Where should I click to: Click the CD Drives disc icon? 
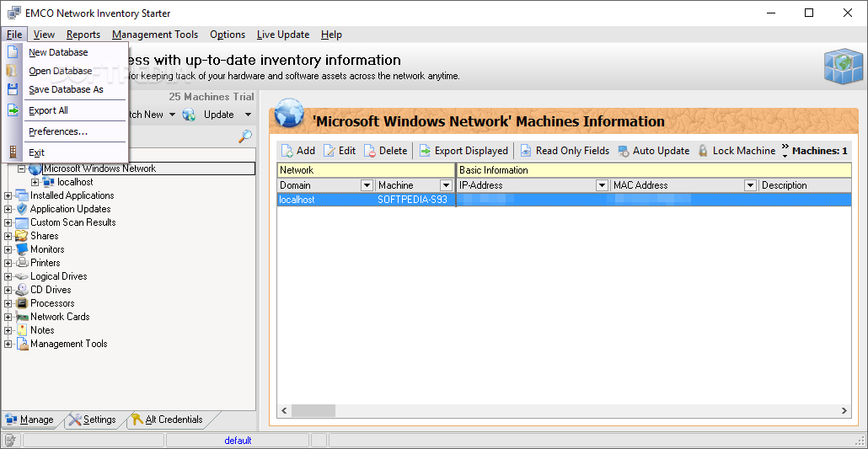click(22, 290)
